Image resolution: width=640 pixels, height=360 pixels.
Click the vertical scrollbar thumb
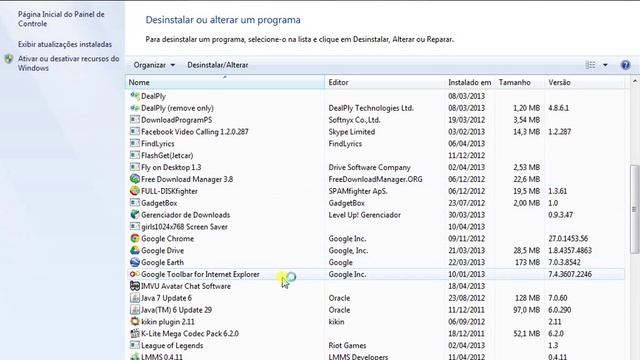click(x=635, y=209)
